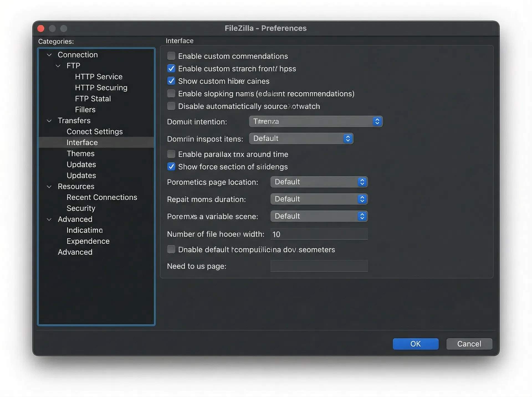Image resolution: width=532 pixels, height=397 pixels.
Task: Select Expendence category
Action: [x=88, y=241]
